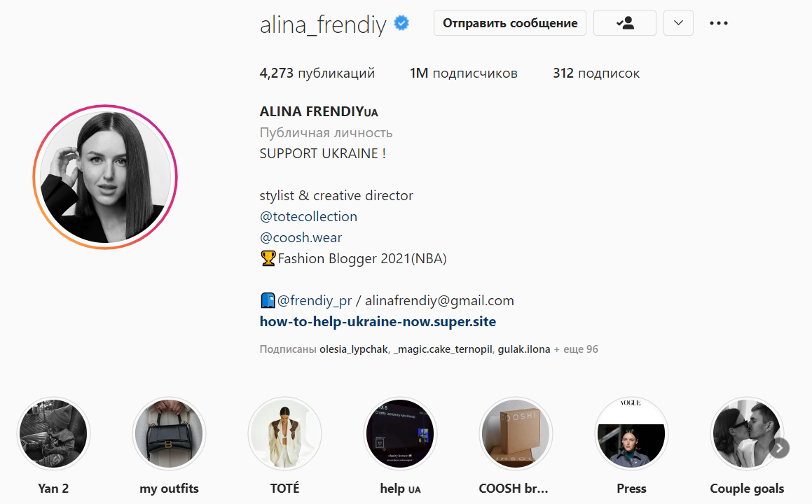View the 312 подписок following list
The image size is (812, 504).
(x=596, y=73)
